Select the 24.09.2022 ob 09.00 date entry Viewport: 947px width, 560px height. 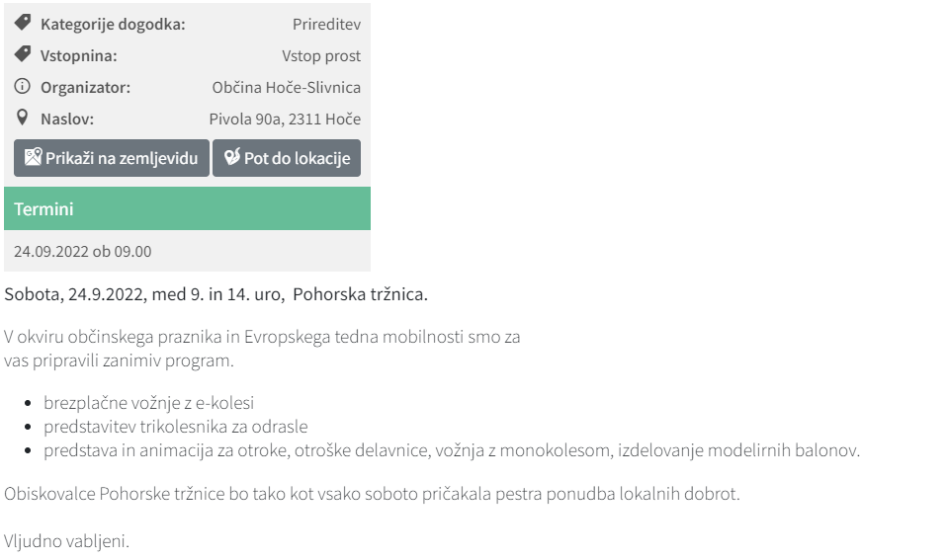pyautogui.click(x=83, y=252)
